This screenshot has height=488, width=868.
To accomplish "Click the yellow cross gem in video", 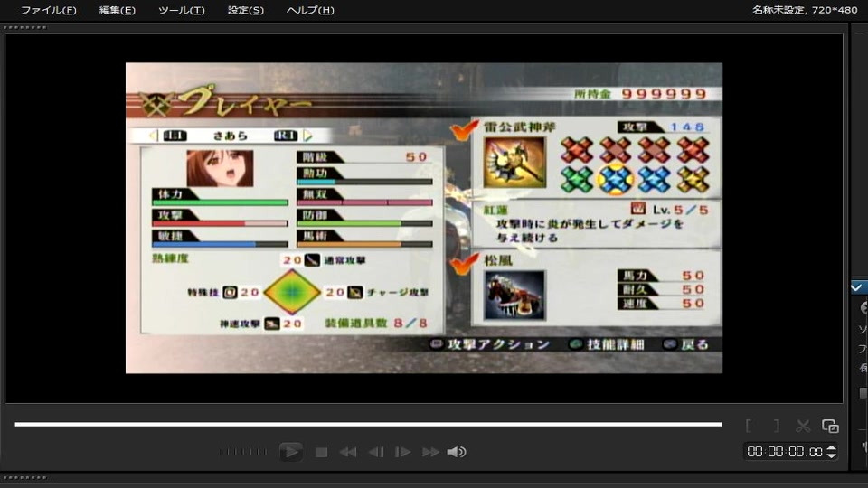I will tap(693, 179).
